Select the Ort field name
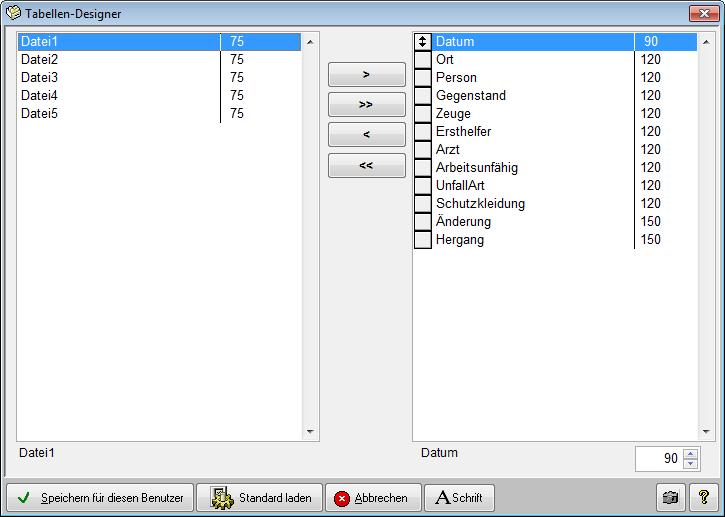 pyautogui.click(x=444, y=60)
